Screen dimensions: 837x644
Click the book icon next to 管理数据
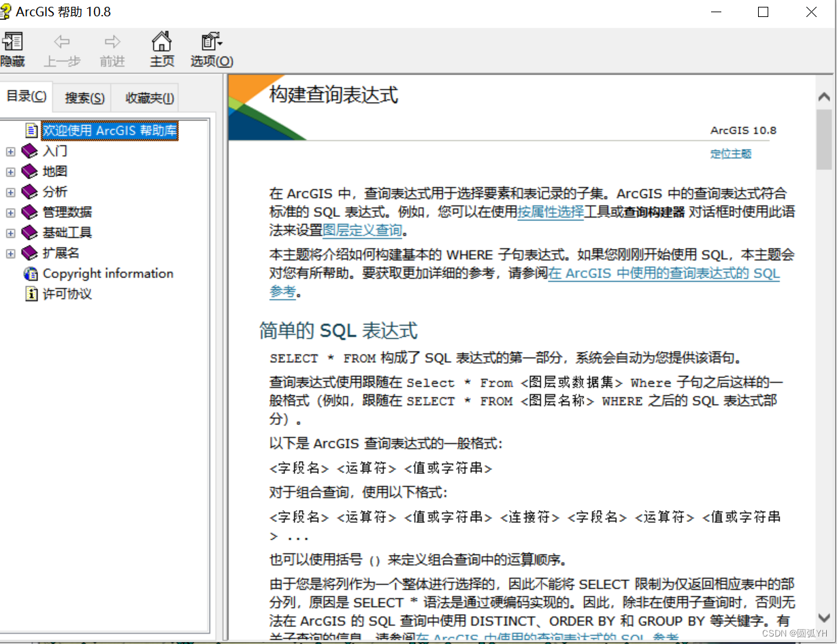[x=29, y=212]
